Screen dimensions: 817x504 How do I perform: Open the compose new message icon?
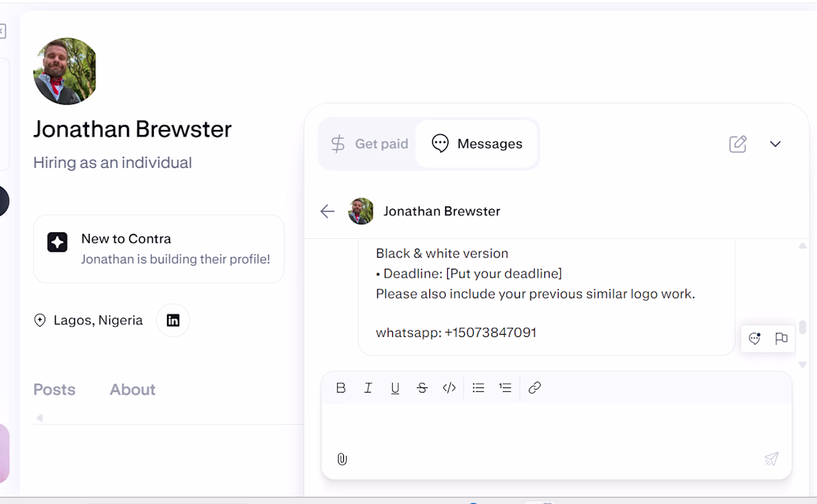point(738,144)
